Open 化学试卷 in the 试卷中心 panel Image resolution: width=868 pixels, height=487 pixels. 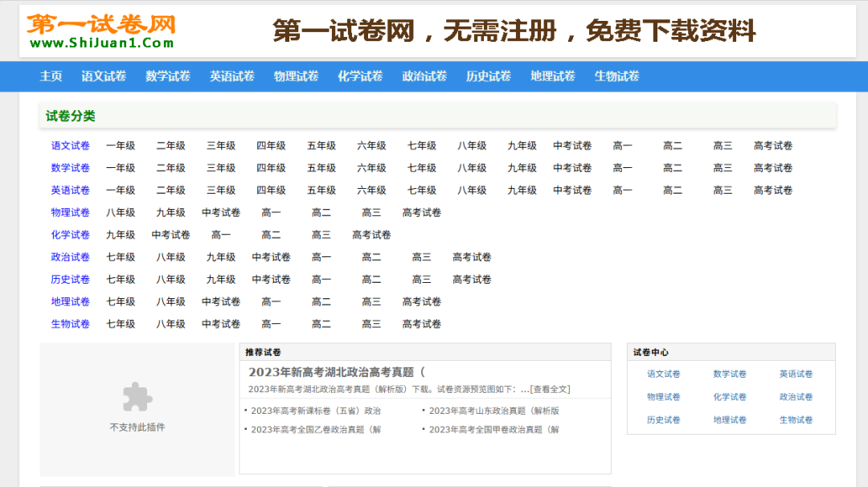[x=730, y=396]
